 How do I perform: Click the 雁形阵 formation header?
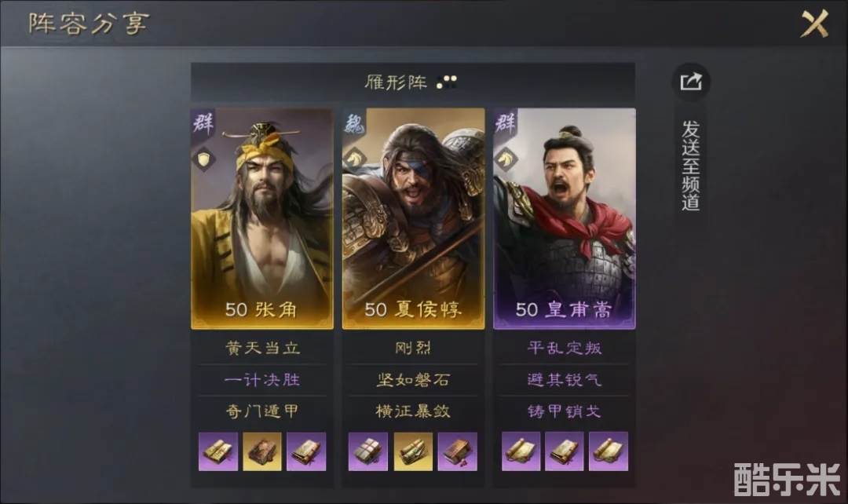click(x=413, y=82)
